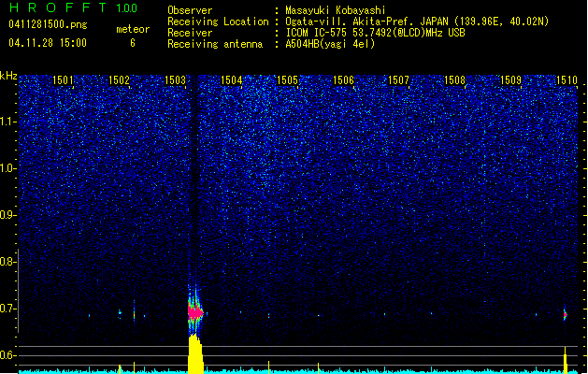Click the 1509 time marker
Image resolution: width=588 pixels, height=374 pixels.
point(510,80)
